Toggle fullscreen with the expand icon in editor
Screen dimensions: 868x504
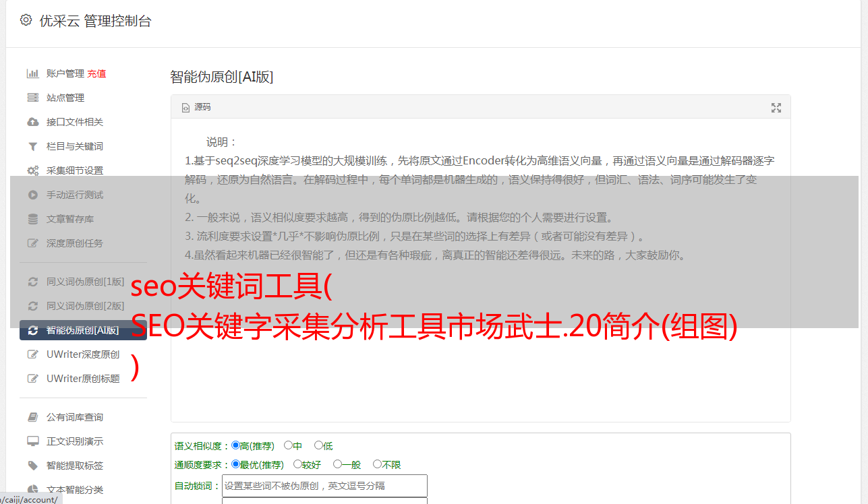coord(776,108)
